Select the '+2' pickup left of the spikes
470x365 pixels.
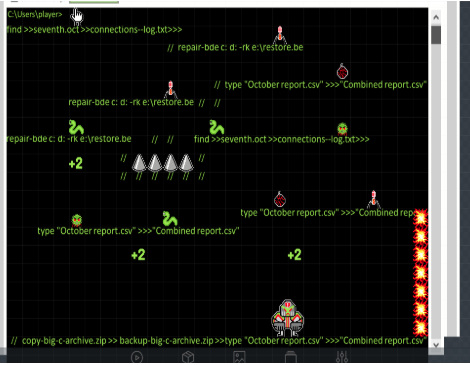point(76,163)
